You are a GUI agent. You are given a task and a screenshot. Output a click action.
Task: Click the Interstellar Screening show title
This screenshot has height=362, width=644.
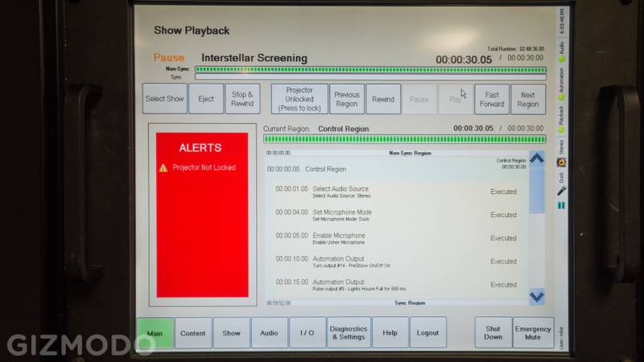(x=254, y=58)
